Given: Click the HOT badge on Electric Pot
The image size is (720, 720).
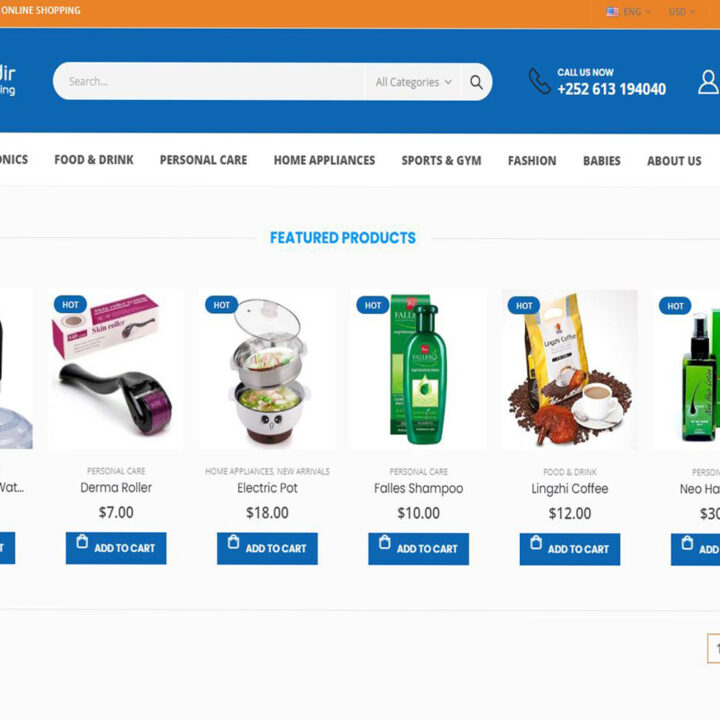Looking at the screenshot, I should tap(221, 305).
